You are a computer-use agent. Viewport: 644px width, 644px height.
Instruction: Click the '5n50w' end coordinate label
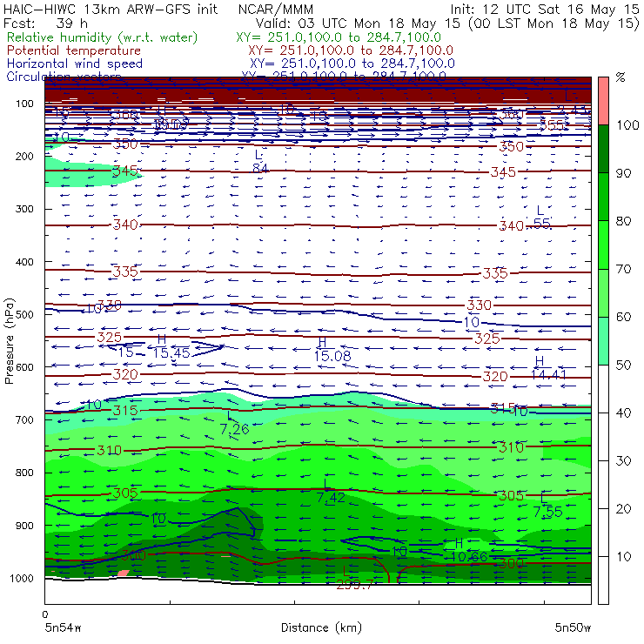click(x=573, y=627)
